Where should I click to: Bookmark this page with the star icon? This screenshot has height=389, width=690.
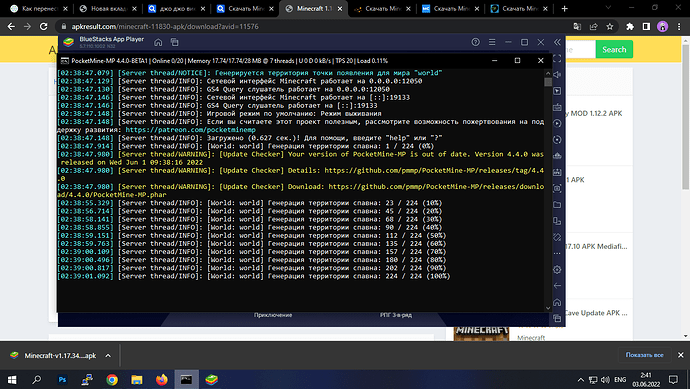tap(609, 26)
